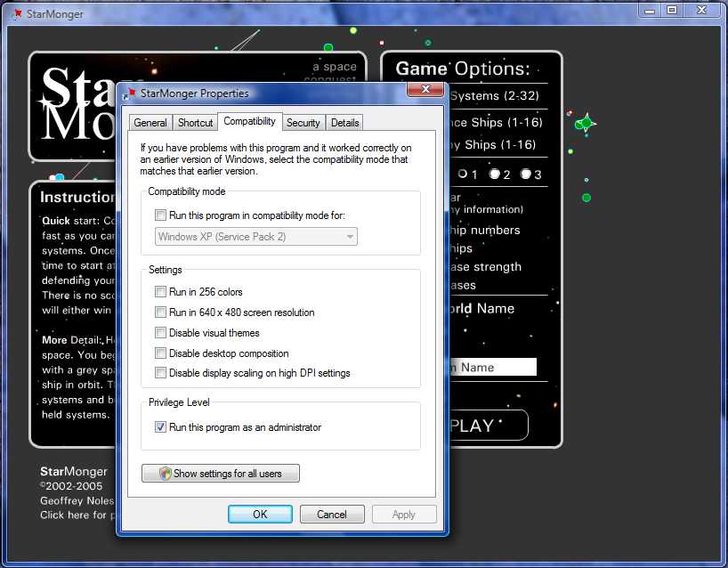Uncheck Run this program as an administrator
Viewport: 728px width, 568px height.
point(161,427)
